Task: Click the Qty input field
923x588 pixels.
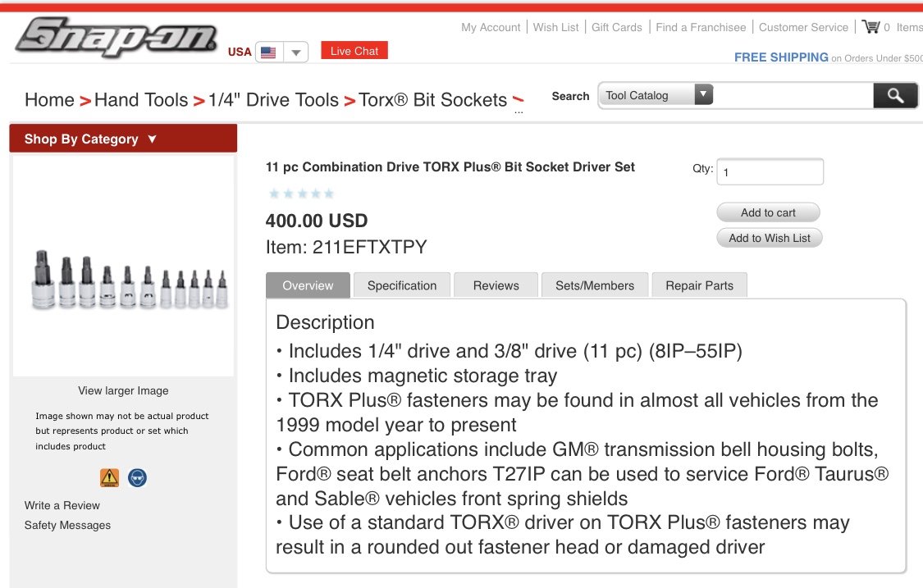Action: (770, 172)
